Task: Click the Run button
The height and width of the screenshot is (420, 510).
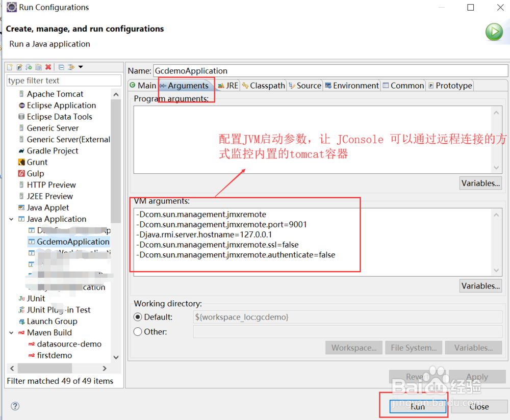Action: point(418,407)
